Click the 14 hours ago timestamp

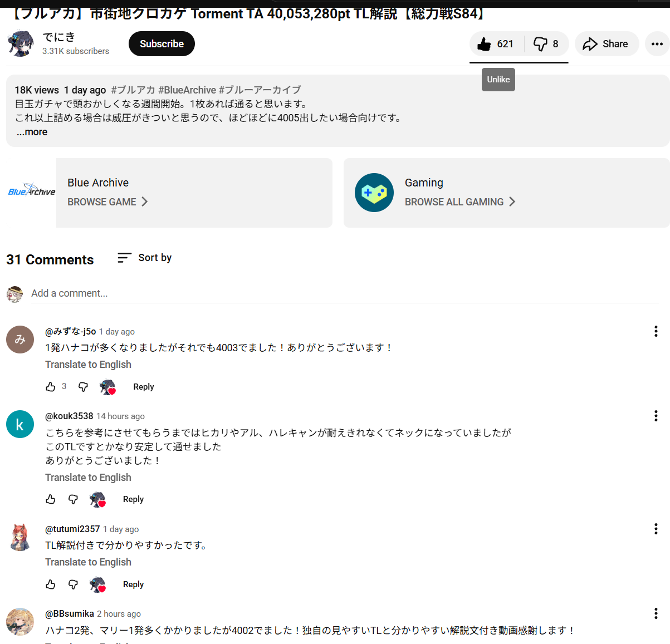tap(120, 416)
